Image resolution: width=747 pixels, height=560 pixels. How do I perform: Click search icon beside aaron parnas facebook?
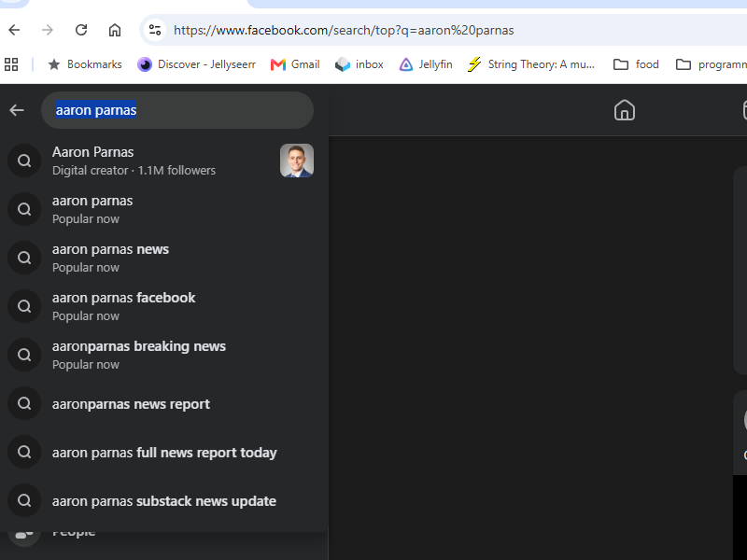click(x=24, y=306)
